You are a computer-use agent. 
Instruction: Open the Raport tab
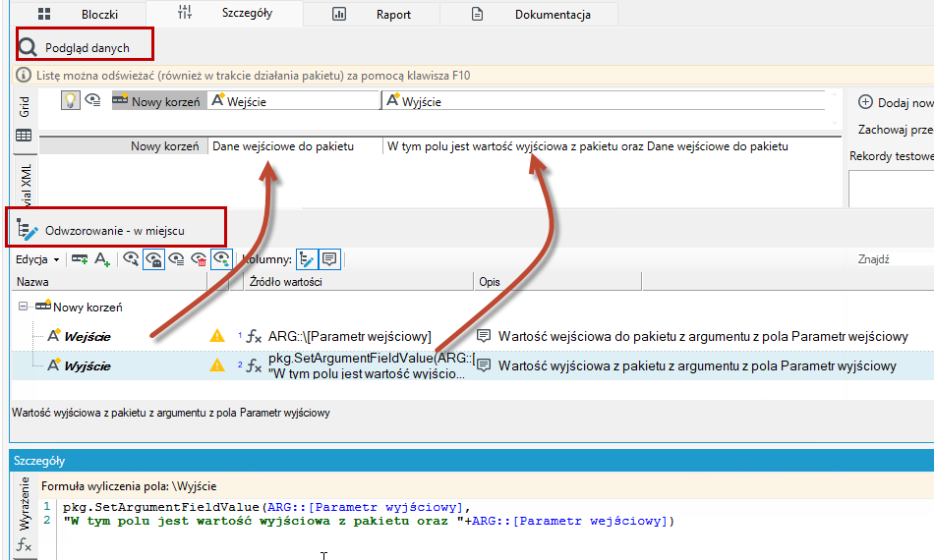point(372,14)
